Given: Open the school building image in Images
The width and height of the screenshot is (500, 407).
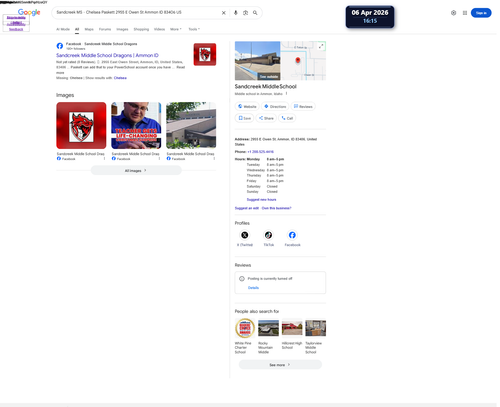Looking at the screenshot, I should point(191,125).
